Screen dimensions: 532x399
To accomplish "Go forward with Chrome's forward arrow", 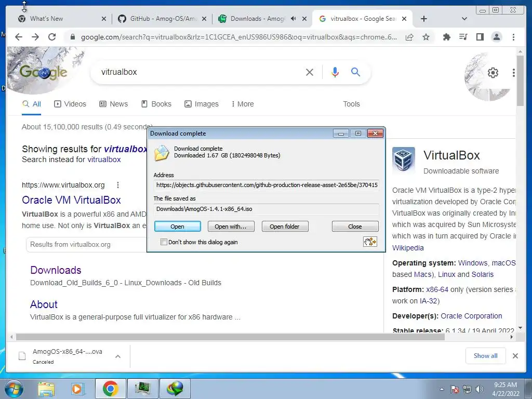I will [x=35, y=37].
